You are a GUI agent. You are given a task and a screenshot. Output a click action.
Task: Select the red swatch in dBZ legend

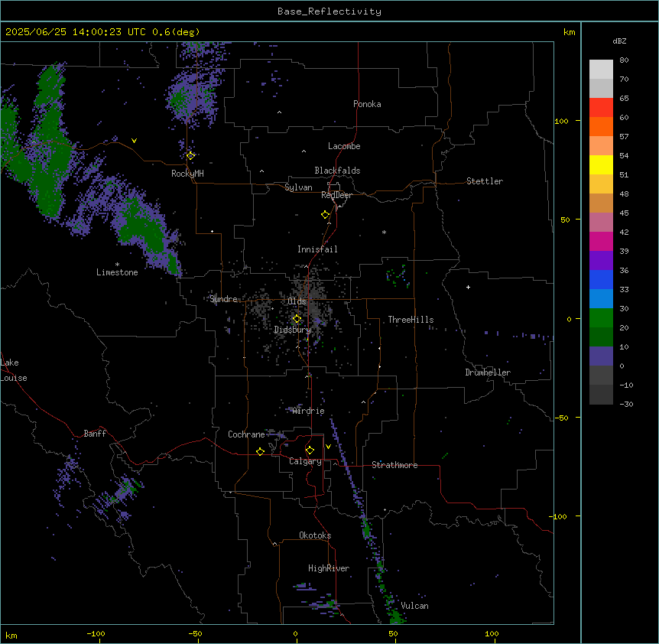(x=601, y=108)
